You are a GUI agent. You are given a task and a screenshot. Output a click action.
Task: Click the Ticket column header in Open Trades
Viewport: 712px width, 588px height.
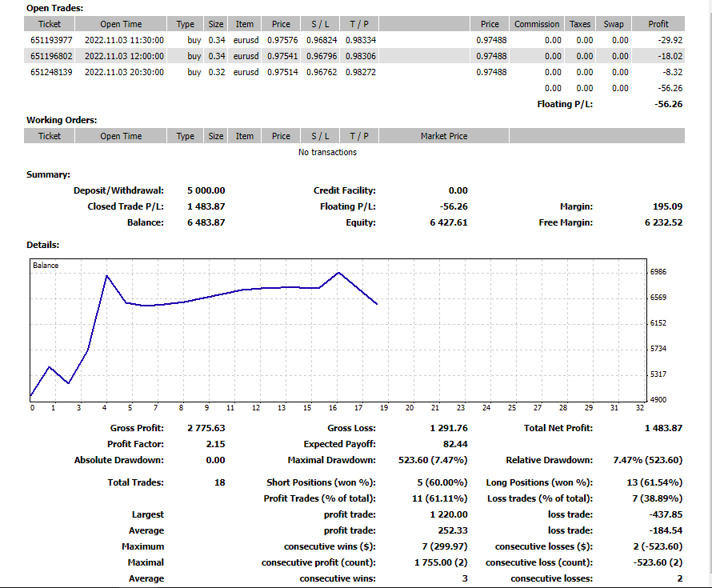pos(49,24)
